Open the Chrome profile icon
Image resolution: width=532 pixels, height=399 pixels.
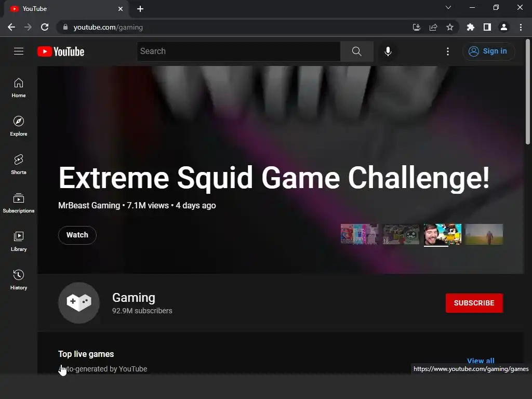(x=503, y=27)
